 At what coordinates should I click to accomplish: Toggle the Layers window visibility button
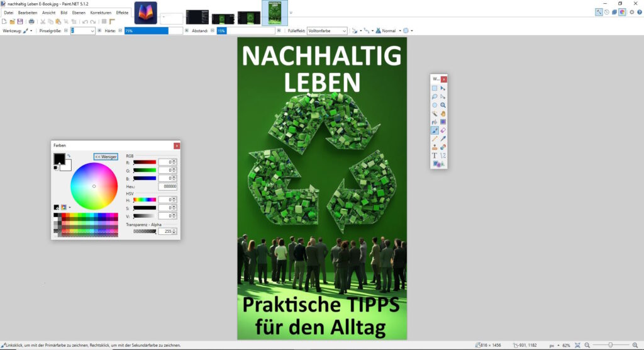click(x=614, y=12)
